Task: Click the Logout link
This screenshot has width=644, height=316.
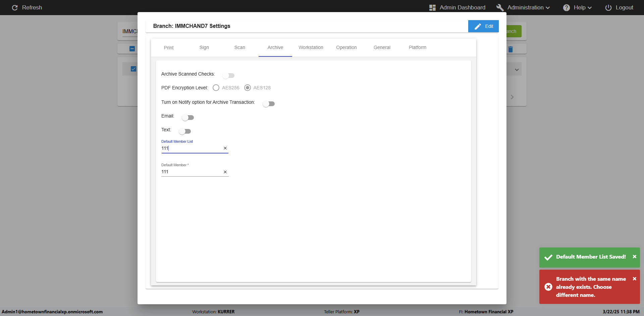Action: click(x=619, y=7)
